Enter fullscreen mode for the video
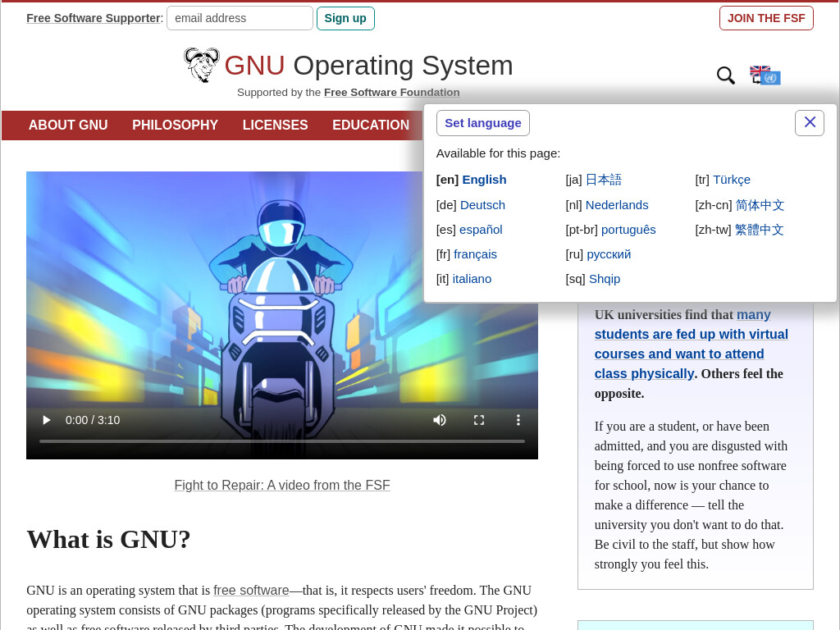Screen dimensions: 840x630 coord(479,420)
